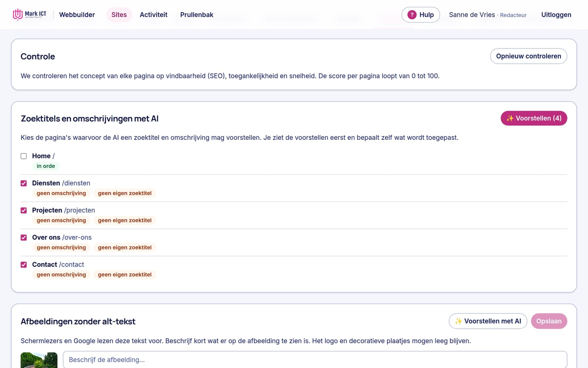Viewport: 588px width, 368px height.
Task: Open the Prullenbak tab
Action: (x=197, y=15)
